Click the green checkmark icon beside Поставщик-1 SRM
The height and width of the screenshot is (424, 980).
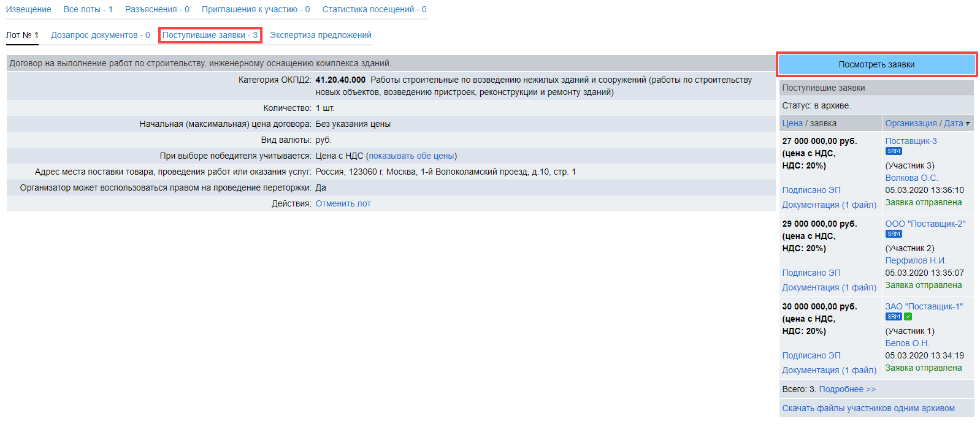[908, 317]
